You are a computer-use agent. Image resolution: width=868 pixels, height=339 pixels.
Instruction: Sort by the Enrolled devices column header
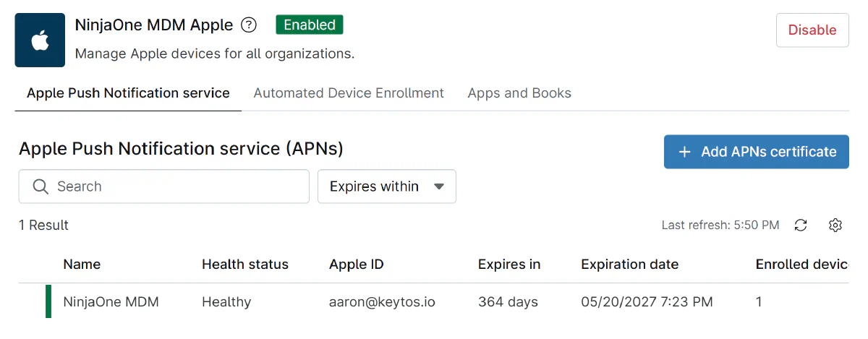coord(801,265)
